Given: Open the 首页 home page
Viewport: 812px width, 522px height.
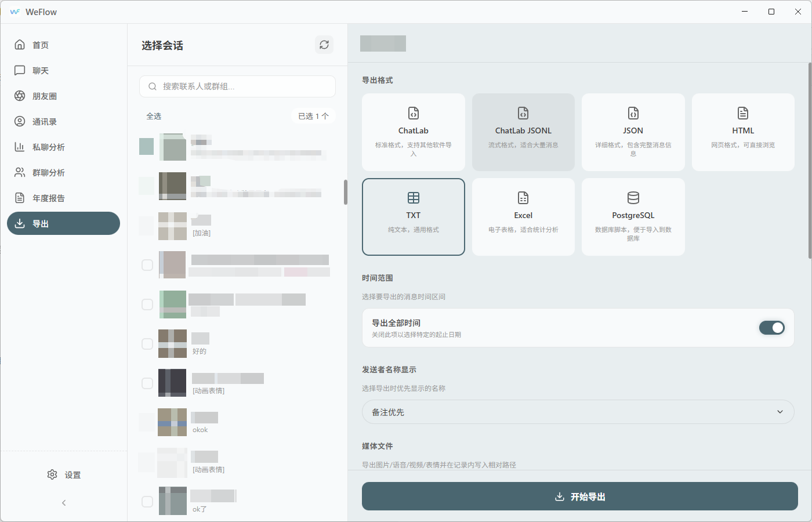Looking at the screenshot, I should click(63, 45).
